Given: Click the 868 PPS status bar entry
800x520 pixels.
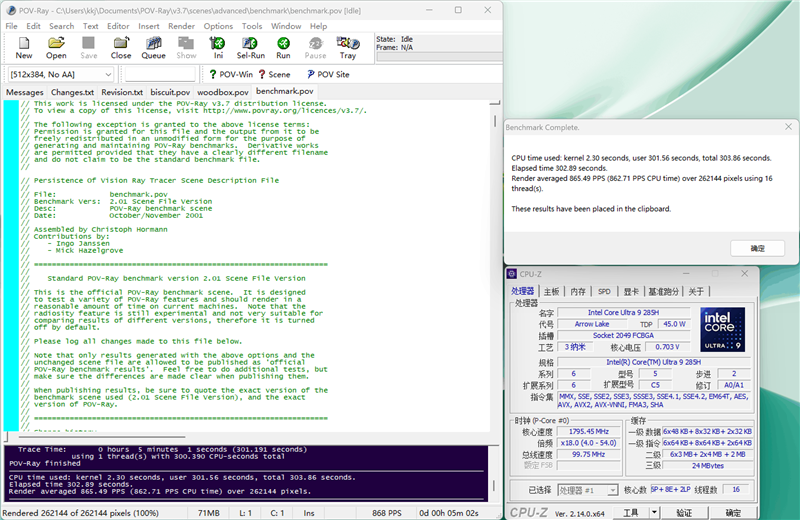Looking at the screenshot, I should pos(387,513).
